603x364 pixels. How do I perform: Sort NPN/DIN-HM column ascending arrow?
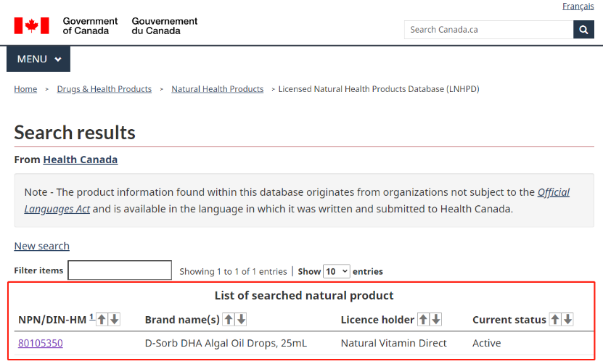point(102,320)
